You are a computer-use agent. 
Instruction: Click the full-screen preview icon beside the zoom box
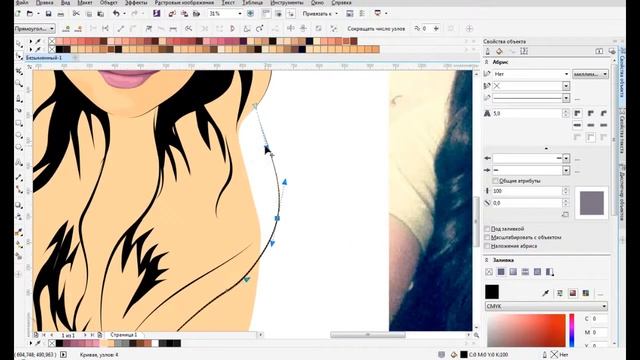[250, 13]
